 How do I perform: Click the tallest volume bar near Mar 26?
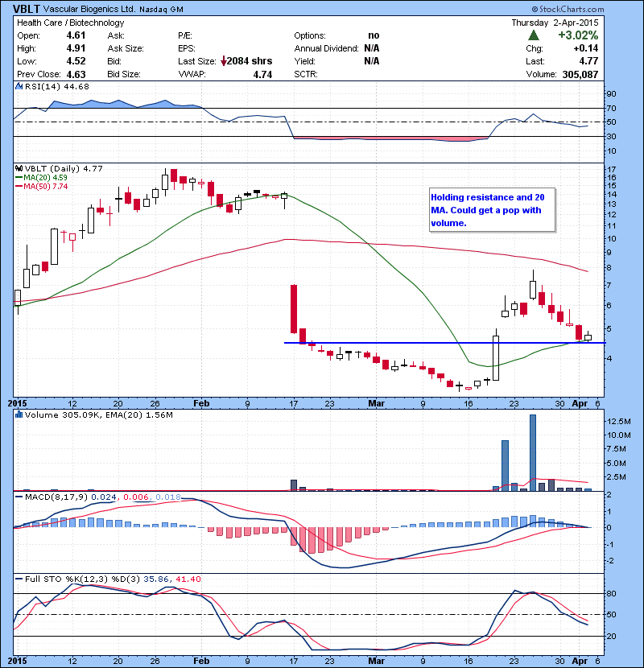(x=533, y=453)
